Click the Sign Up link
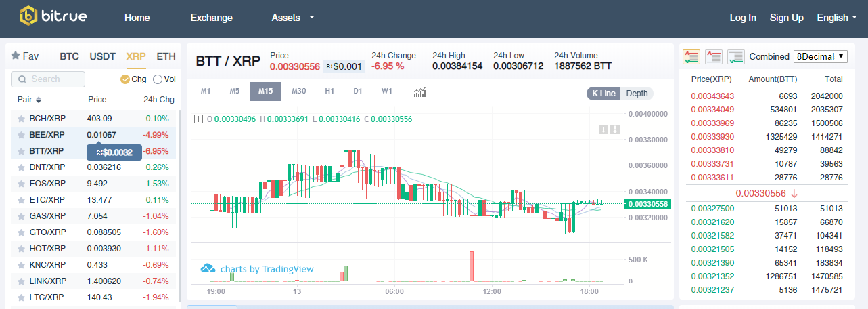 point(787,18)
